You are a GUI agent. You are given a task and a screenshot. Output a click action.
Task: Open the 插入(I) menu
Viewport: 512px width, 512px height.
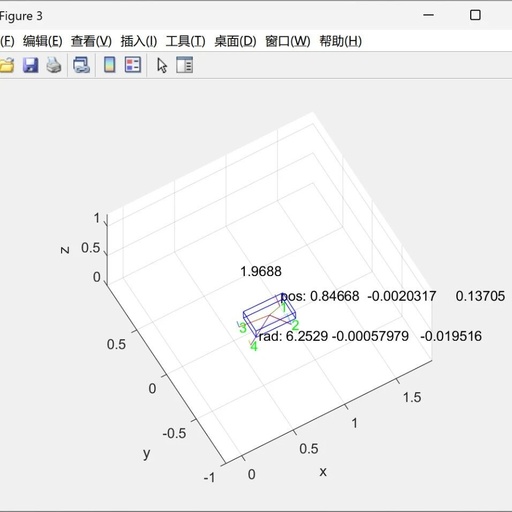point(139,41)
